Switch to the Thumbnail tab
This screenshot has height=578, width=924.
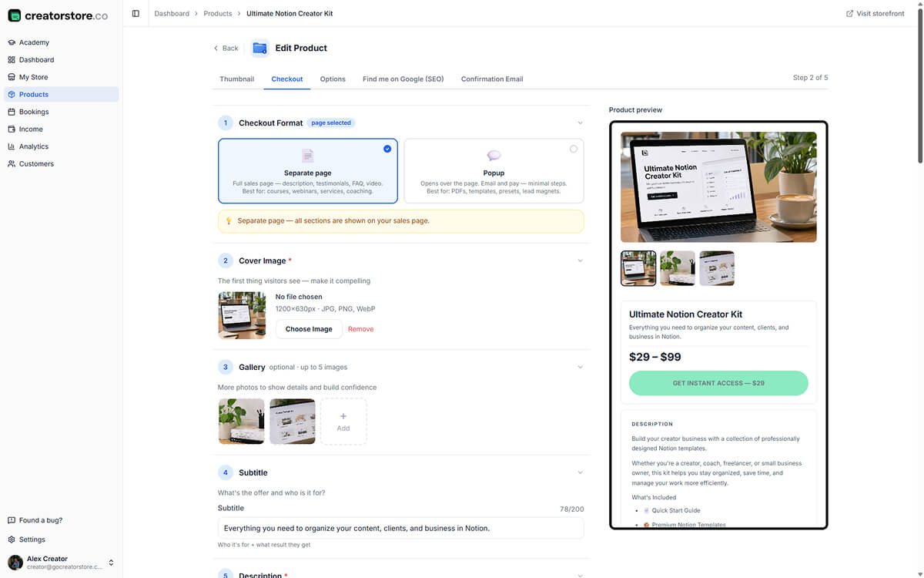tap(237, 79)
